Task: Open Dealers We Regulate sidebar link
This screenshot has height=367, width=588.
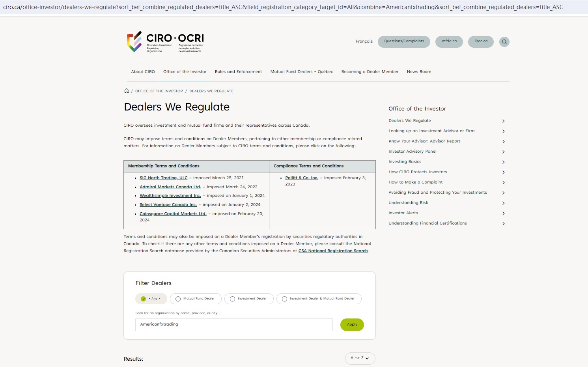Action: 410,121
